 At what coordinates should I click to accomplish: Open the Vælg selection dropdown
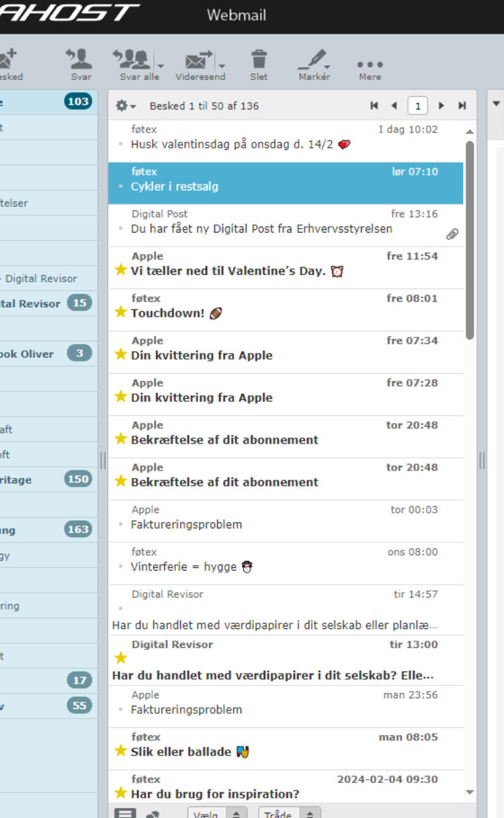click(x=217, y=813)
